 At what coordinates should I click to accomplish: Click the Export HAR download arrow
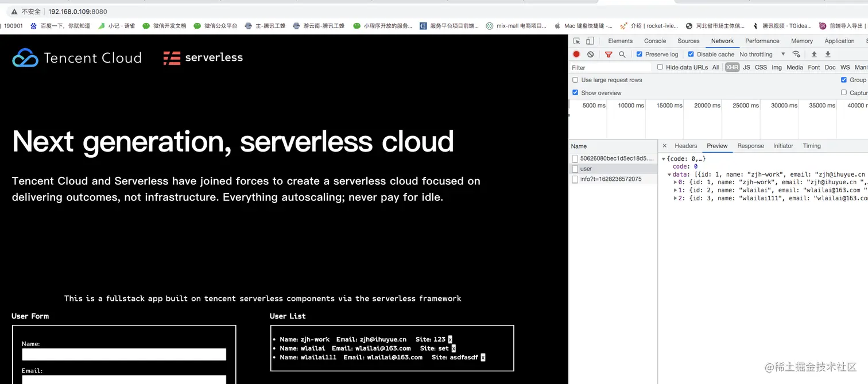pos(828,55)
